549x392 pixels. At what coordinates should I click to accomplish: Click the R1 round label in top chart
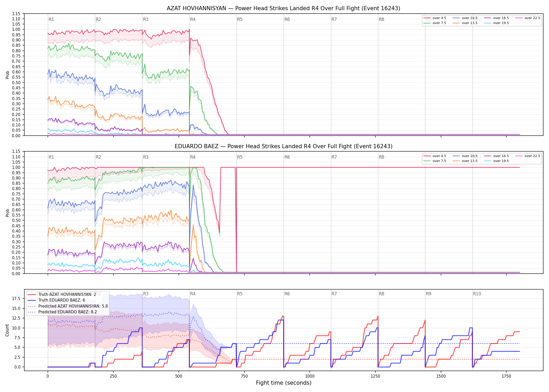pos(51,19)
